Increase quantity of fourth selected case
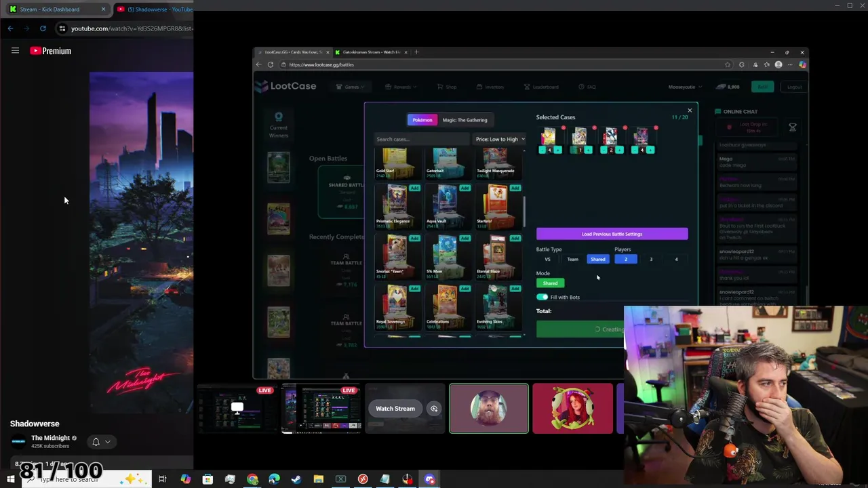 coord(650,150)
